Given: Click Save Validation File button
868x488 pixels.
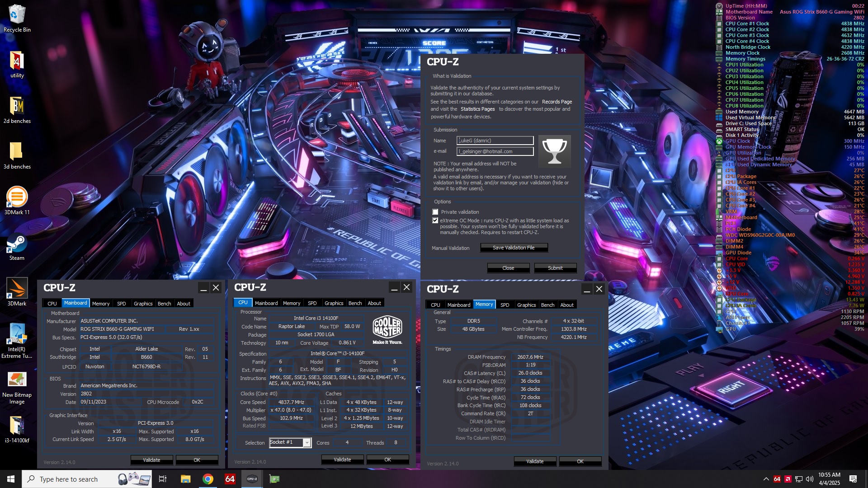Looking at the screenshot, I should tap(514, 248).
